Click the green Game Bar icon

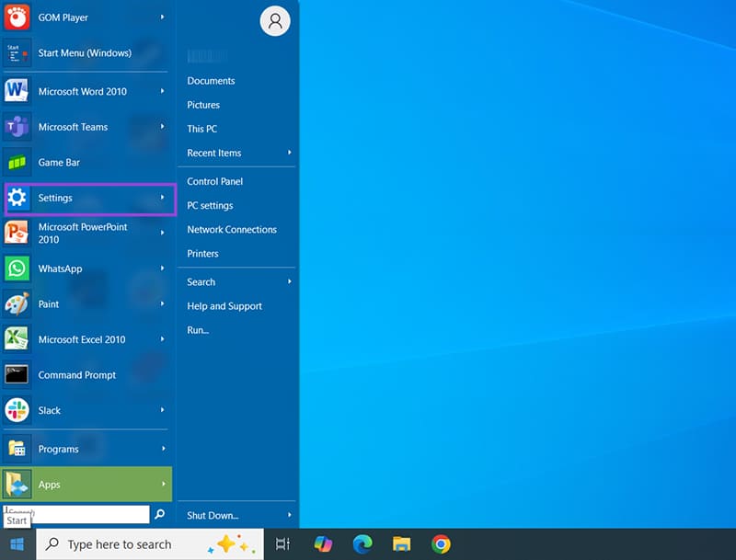17,162
